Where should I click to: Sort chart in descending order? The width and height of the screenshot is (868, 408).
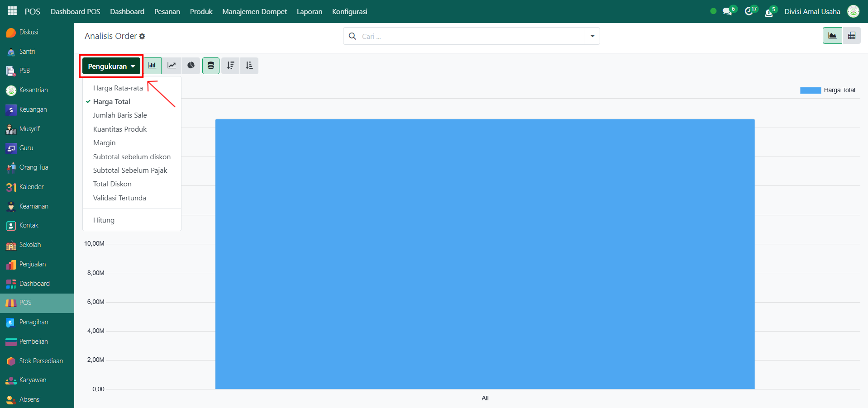(x=230, y=66)
